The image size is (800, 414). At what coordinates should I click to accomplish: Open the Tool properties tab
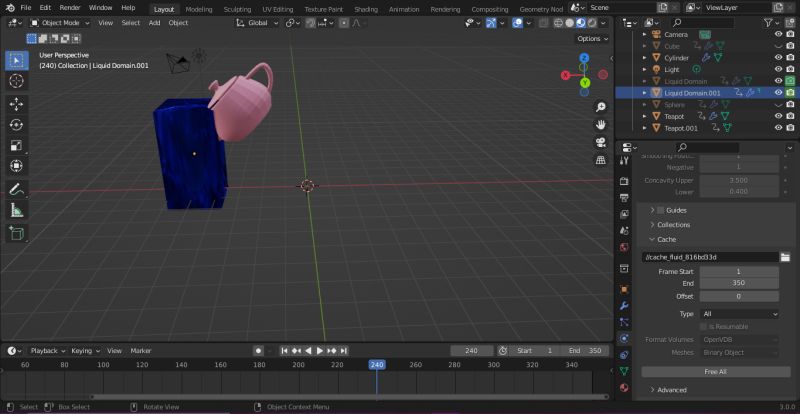(x=624, y=161)
